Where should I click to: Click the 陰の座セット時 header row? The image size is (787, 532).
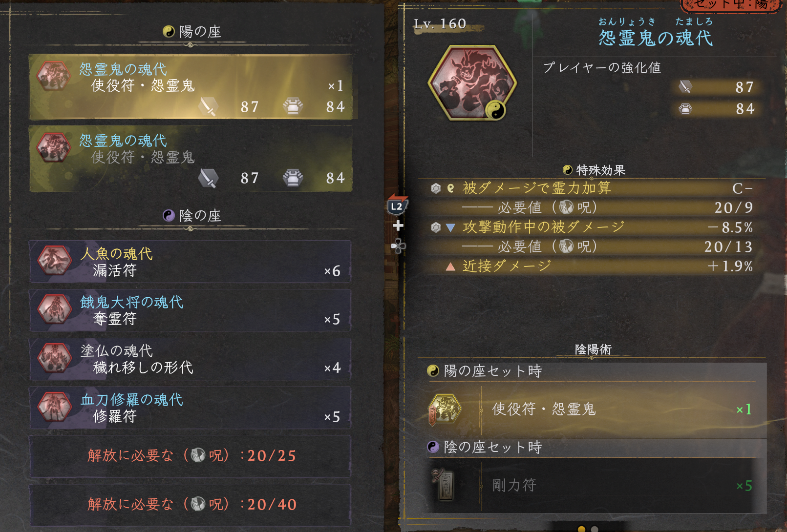592,447
